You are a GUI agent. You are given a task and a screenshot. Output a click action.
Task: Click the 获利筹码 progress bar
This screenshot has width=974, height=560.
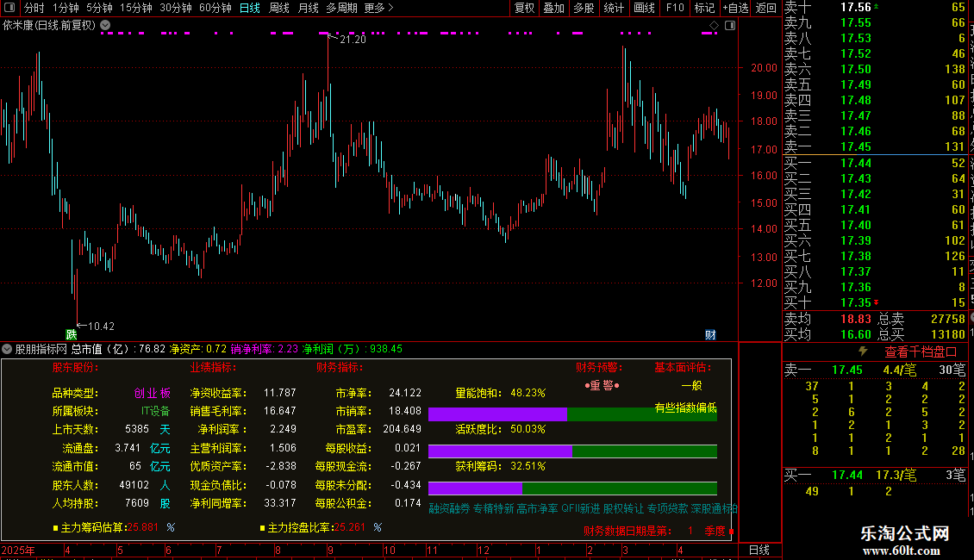click(572, 488)
